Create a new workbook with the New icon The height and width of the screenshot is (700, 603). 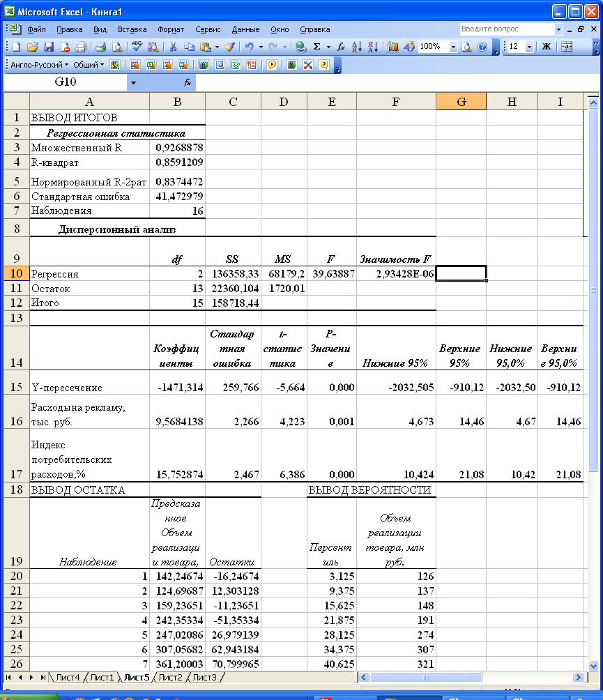[x=17, y=47]
